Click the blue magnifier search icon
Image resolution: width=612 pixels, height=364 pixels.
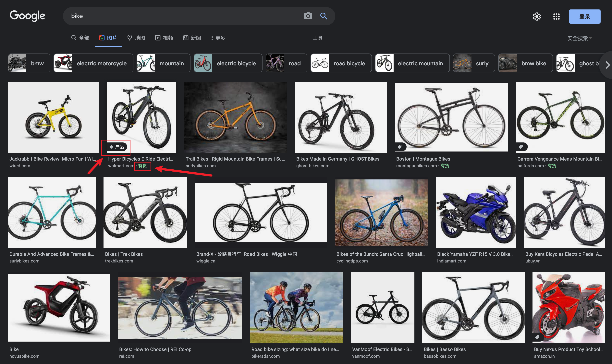tap(324, 16)
